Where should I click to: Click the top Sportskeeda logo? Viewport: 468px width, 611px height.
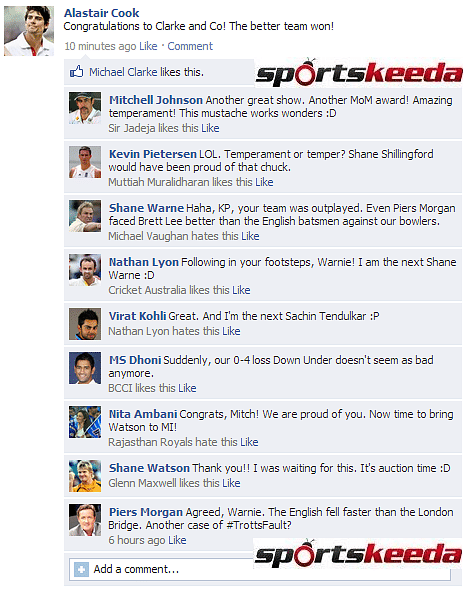tap(359, 72)
